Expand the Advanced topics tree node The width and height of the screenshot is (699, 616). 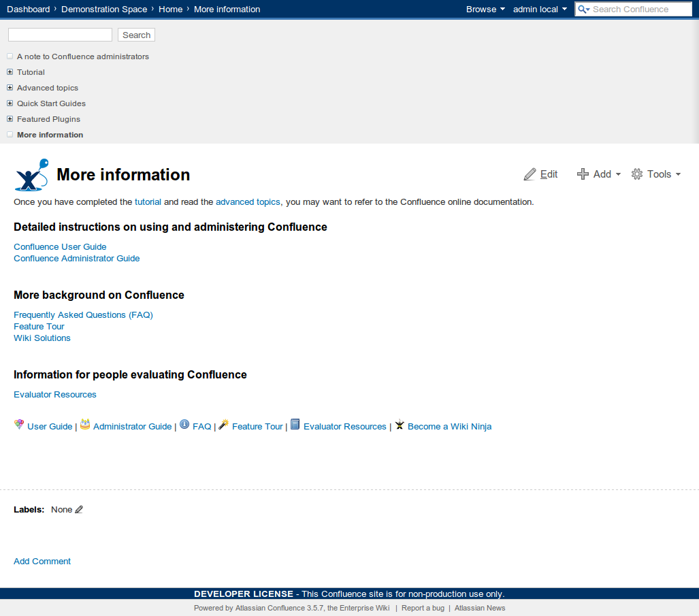click(10, 87)
